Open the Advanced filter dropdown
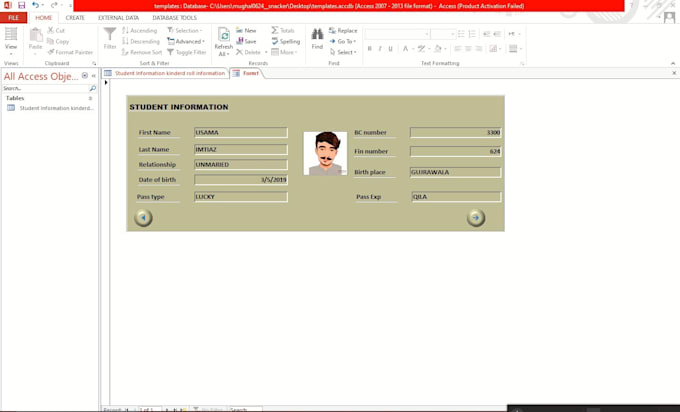This screenshot has height=412, width=680. click(x=186, y=41)
